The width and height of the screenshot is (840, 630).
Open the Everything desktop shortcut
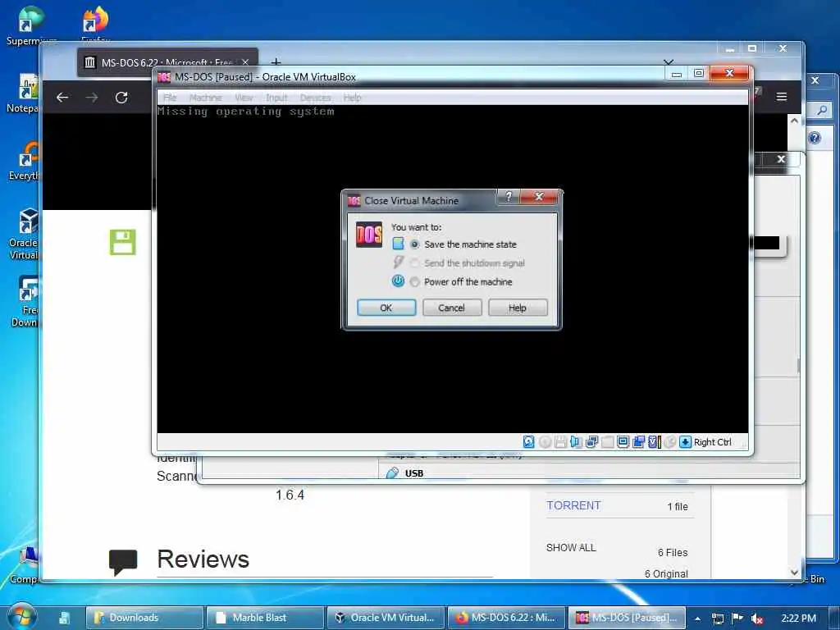coord(24,161)
